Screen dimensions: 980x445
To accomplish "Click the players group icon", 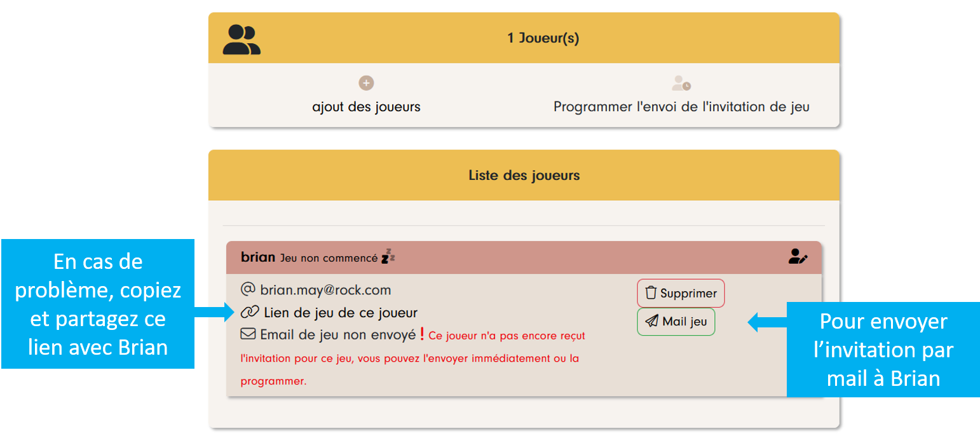I will (242, 39).
